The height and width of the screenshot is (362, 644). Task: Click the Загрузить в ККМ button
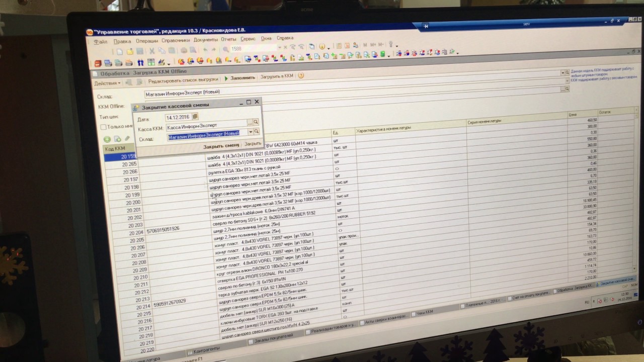(x=276, y=76)
